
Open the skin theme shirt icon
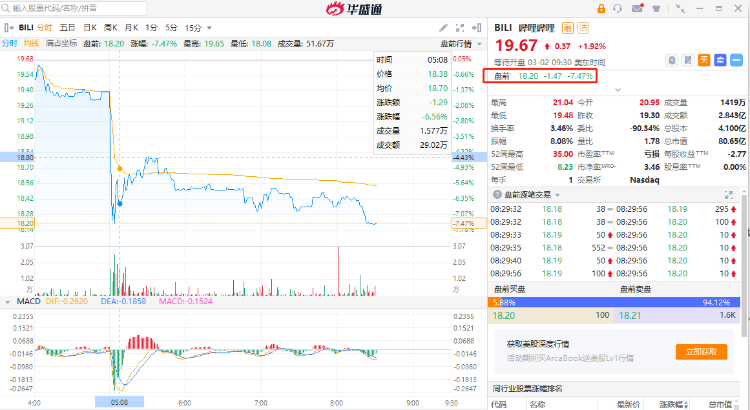(x=656, y=9)
